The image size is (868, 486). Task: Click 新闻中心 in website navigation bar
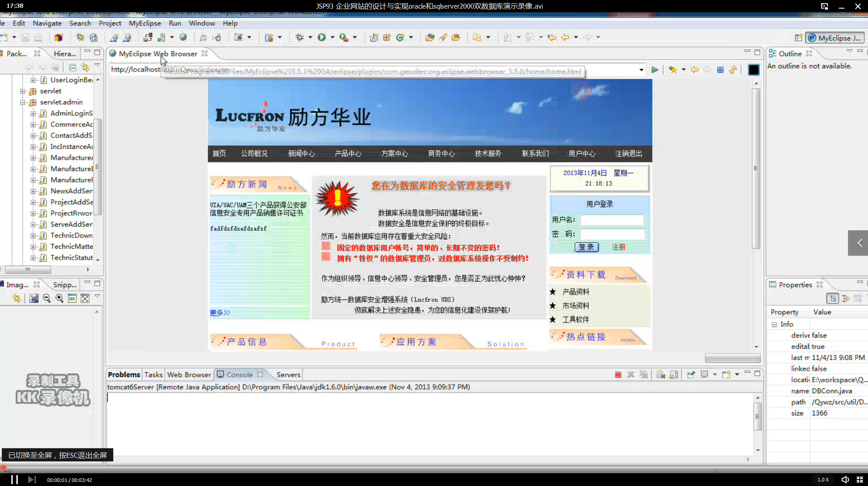(301, 154)
